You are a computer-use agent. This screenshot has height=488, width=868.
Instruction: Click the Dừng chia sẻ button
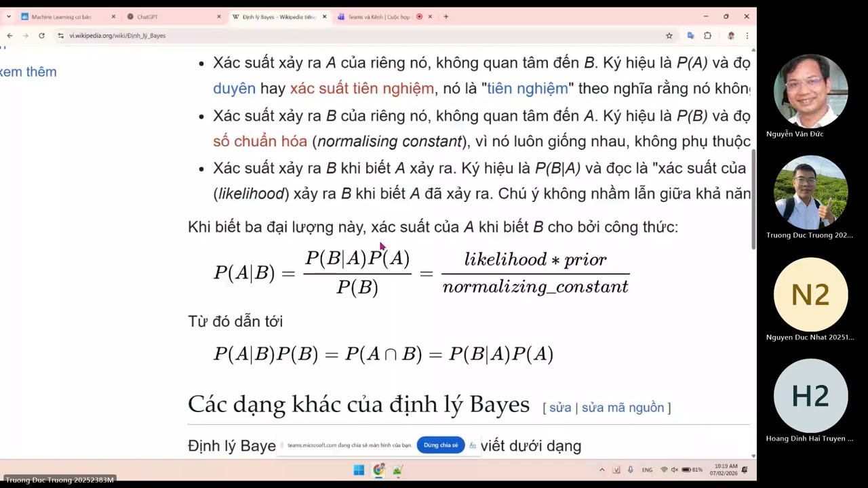coord(441,445)
